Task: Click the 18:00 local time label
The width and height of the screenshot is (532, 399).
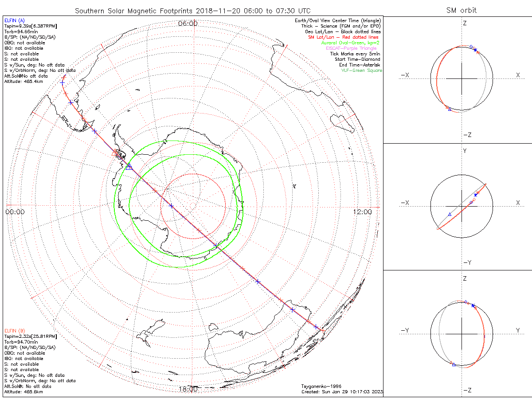Action: click(x=188, y=389)
